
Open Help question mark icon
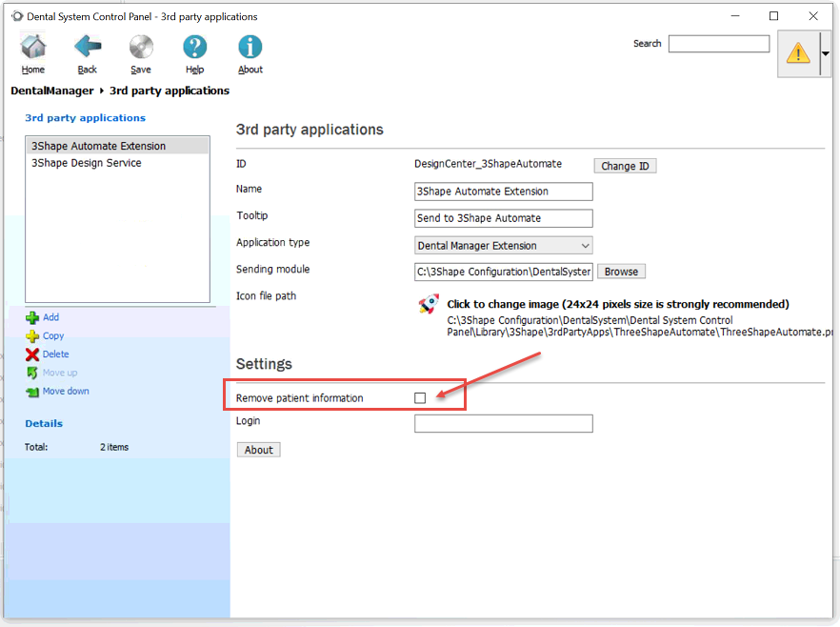pos(195,47)
